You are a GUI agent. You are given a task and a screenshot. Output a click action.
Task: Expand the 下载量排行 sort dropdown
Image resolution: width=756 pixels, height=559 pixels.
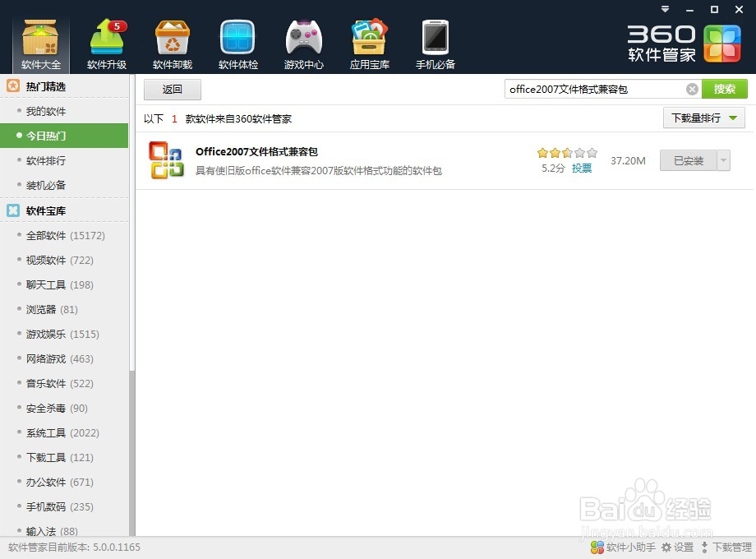coord(704,118)
